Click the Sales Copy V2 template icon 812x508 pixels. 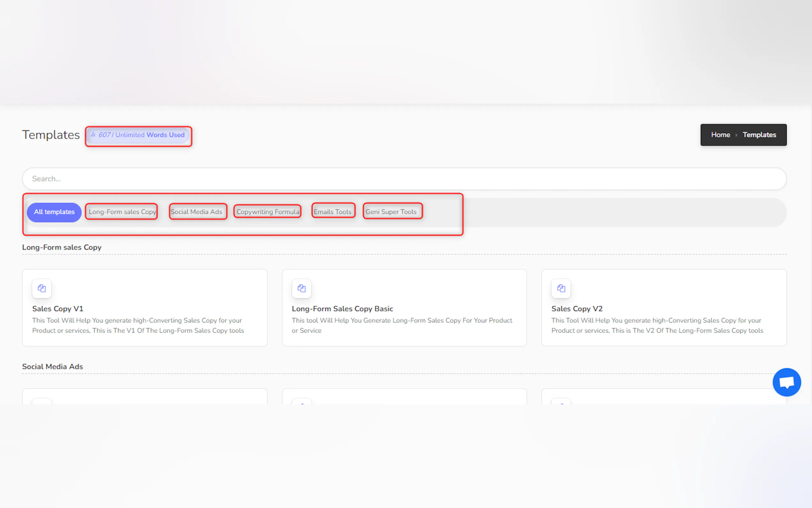click(561, 288)
